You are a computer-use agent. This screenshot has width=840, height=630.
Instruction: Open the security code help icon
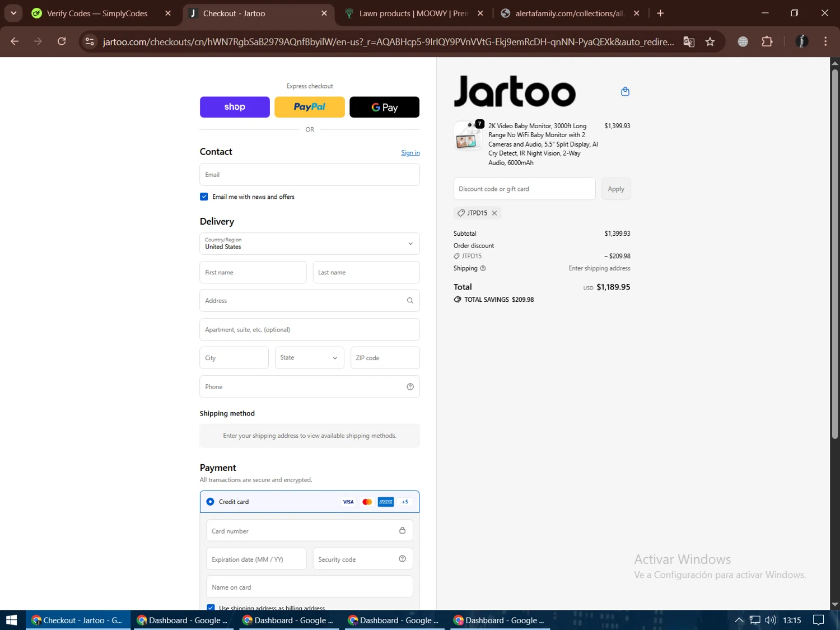click(x=402, y=559)
